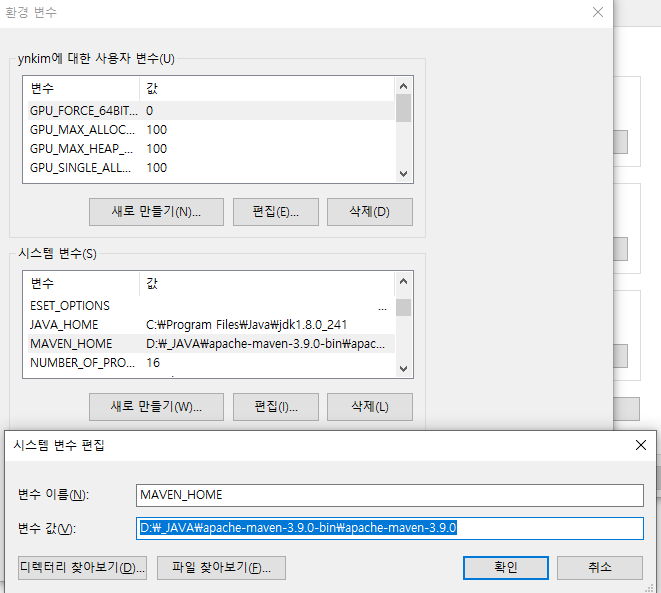Click user variables scrollbar thumb

tap(403, 108)
